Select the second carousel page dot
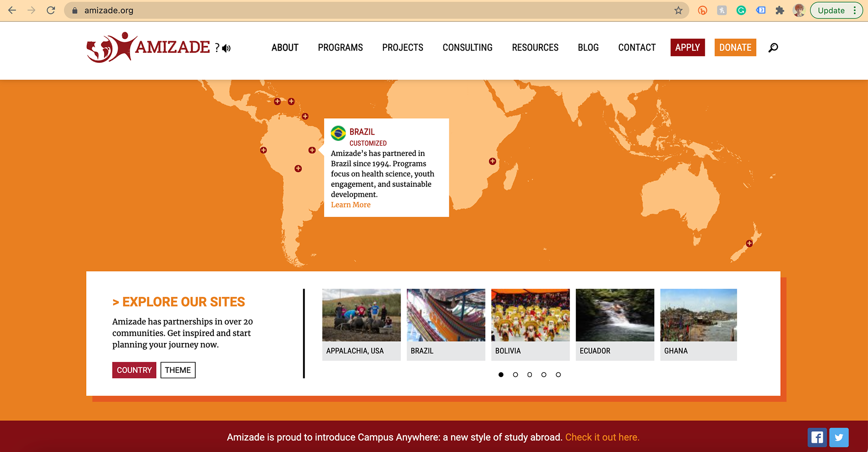The height and width of the screenshot is (452, 868). (x=515, y=375)
